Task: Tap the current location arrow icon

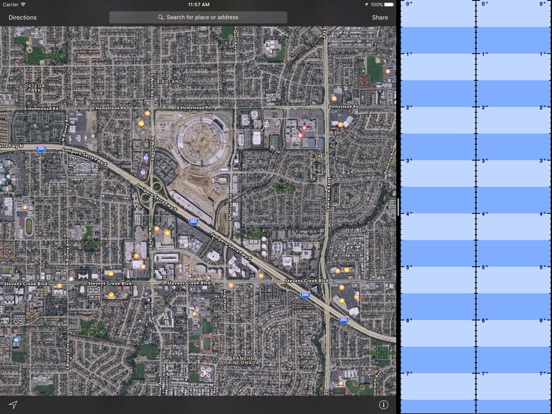Action: [13, 405]
